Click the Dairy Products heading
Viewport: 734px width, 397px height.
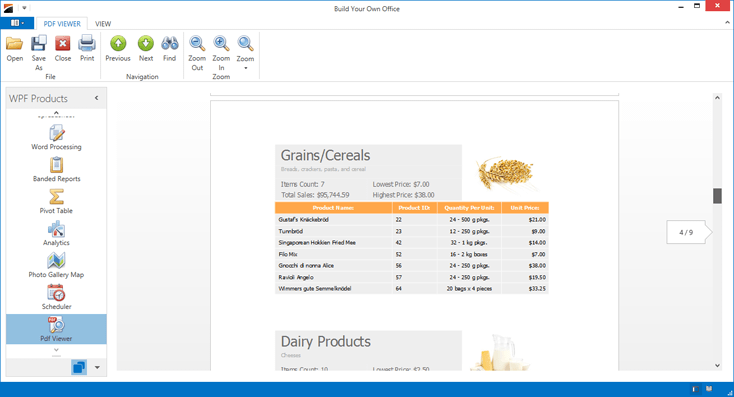(325, 341)
